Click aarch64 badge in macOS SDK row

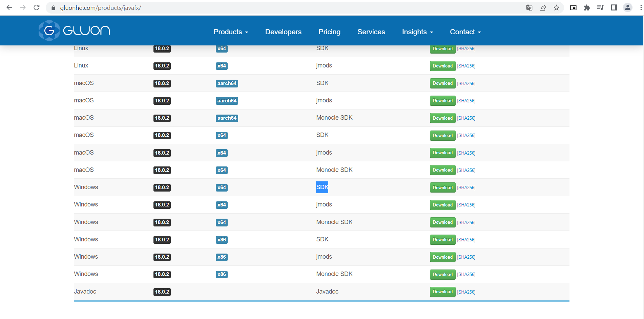point(227,83)
